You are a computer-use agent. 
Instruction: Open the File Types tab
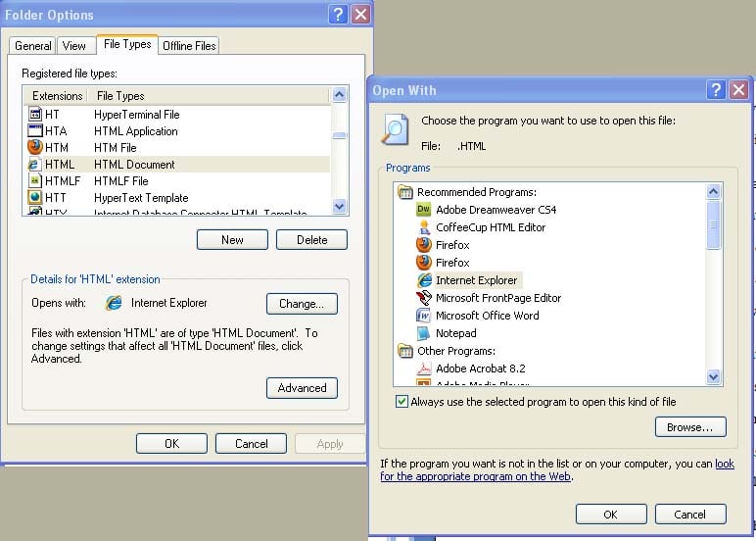click(127, 44)
